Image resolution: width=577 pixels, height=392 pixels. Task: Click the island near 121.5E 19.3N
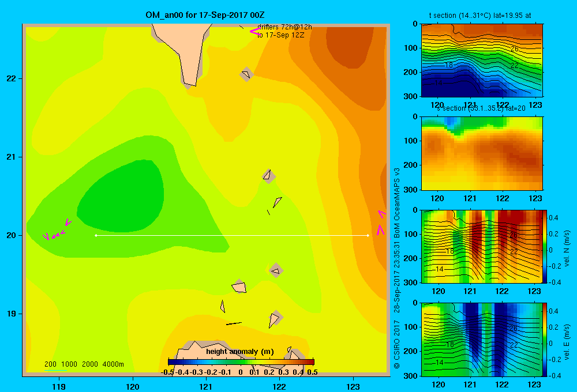click(x=239, y=287)
